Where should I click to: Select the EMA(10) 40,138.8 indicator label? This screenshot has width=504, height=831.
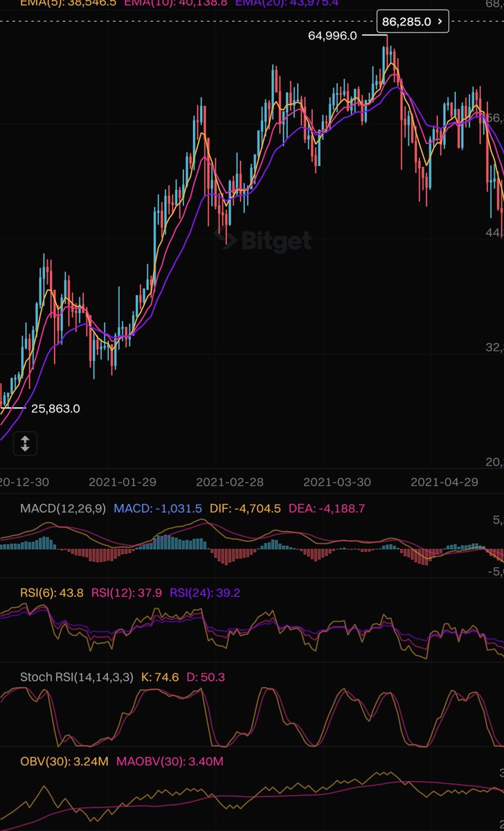click(177, 3)
